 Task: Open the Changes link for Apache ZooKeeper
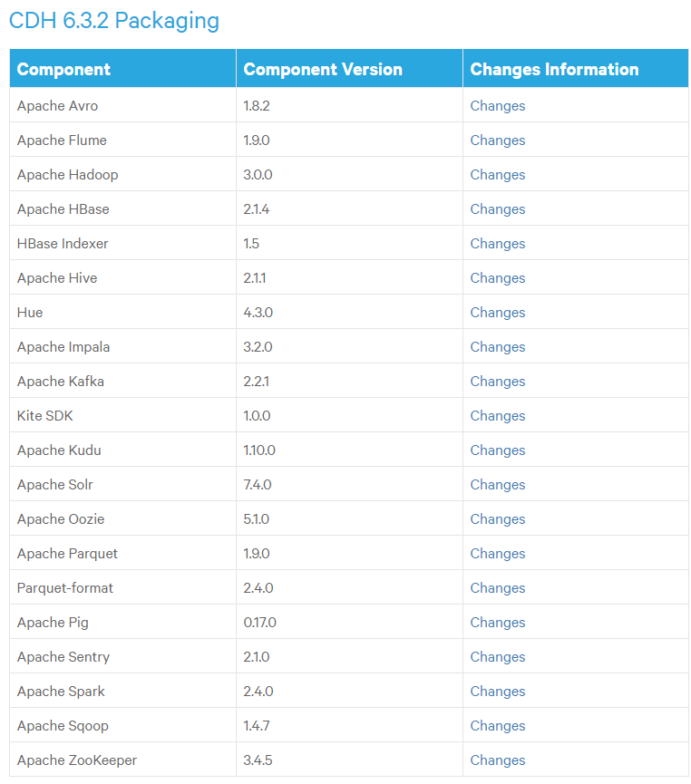[x=497, y=761]
